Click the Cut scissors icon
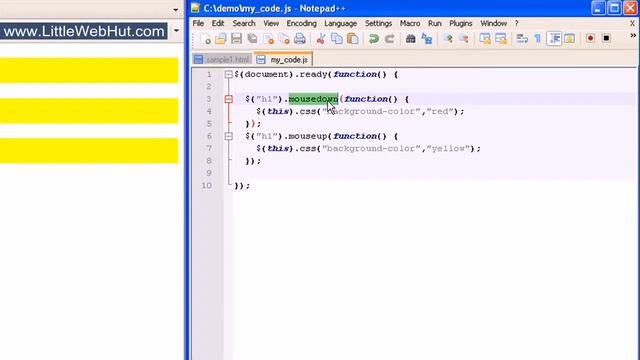 321,39
